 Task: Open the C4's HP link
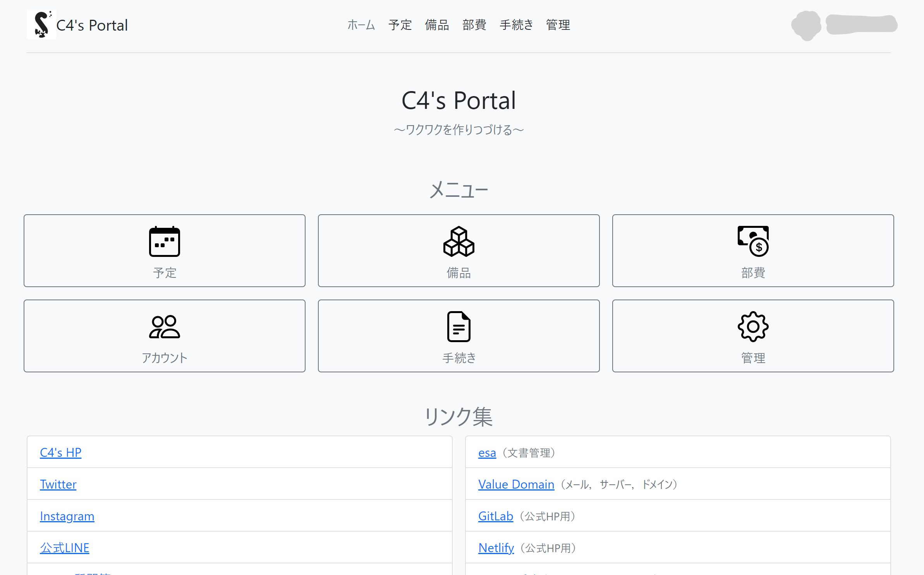point(60,452)
